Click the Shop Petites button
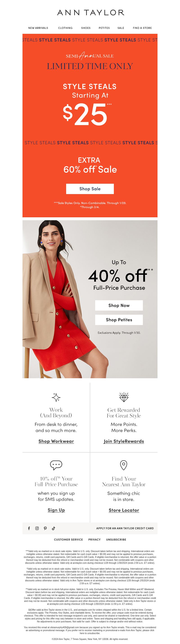 tap(119, 320)
